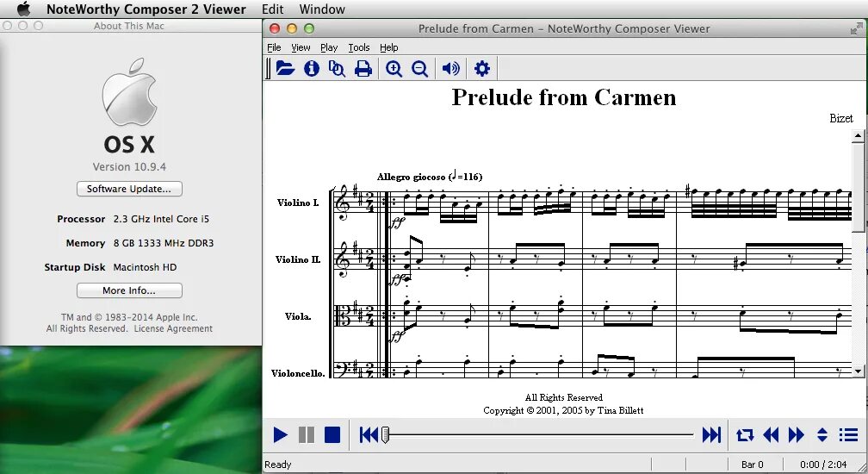Open the Window menu in macOS menu bar
This screenshot has width=868, height=474.
tap(322, 9)
